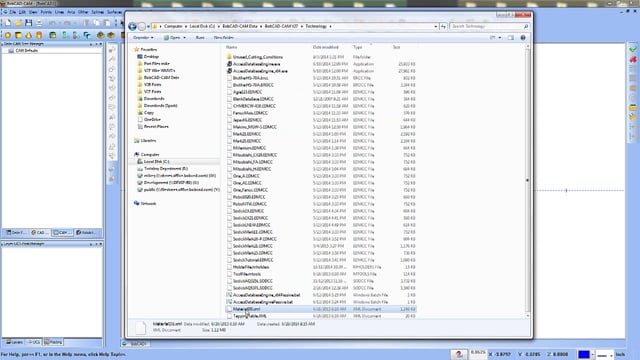Click the Burn button in Explorer toolbar
The image size is (640, 360).
(200, 38)
